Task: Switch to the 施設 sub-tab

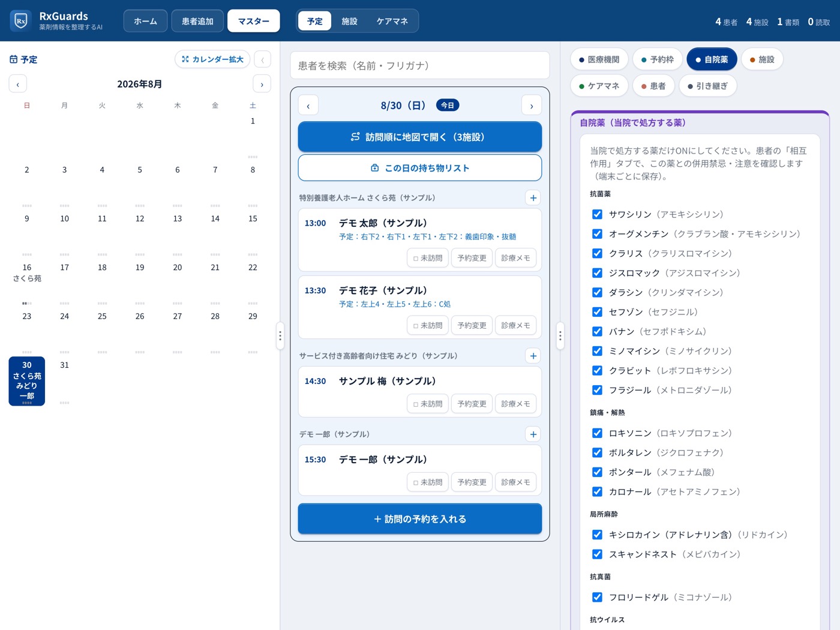Action: [349, 21]
